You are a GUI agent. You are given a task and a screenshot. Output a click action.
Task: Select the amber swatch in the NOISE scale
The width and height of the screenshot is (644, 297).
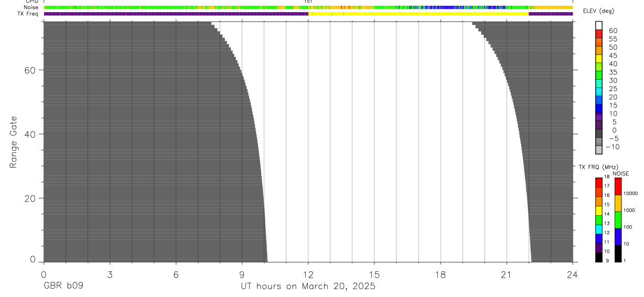(618, 203)
